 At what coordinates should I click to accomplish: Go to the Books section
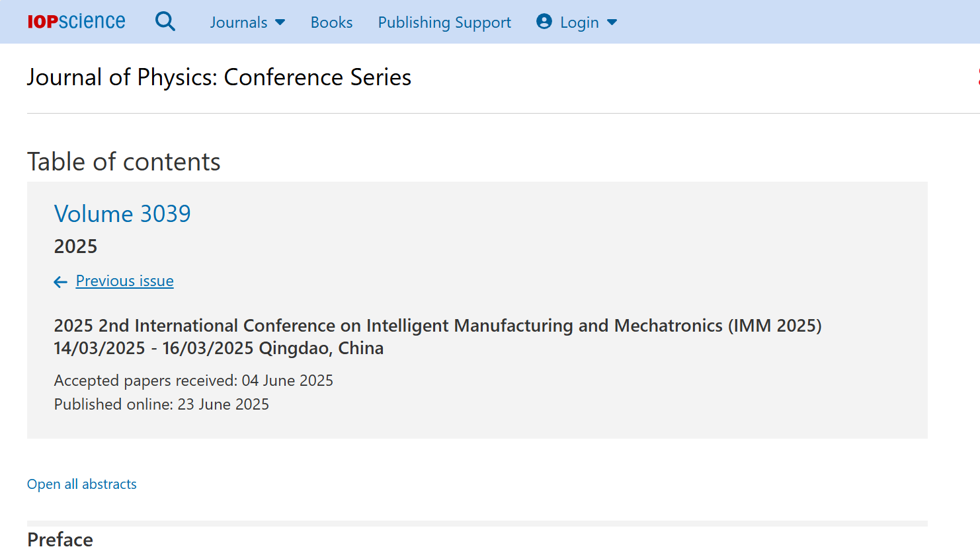click(x=331, y=22)
